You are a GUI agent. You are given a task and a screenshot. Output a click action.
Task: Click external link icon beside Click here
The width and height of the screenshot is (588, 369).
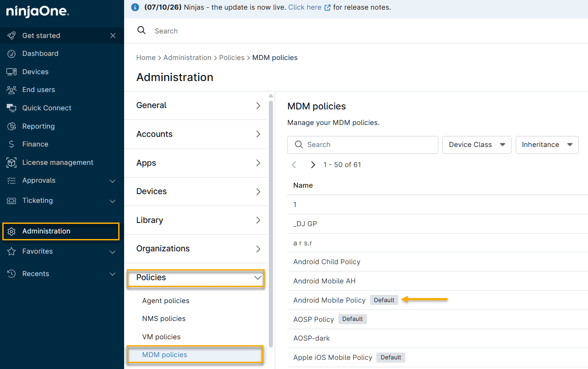coord(327,8)
